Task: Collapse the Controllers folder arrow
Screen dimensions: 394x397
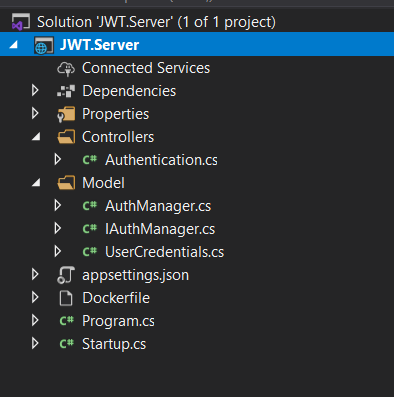Action: [36, 137]
